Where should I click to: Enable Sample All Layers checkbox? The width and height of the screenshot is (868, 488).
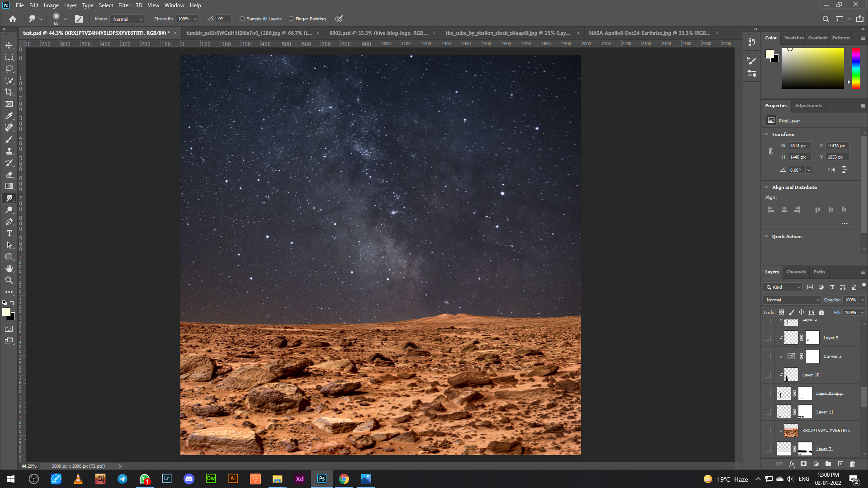[x=242, y=19]
